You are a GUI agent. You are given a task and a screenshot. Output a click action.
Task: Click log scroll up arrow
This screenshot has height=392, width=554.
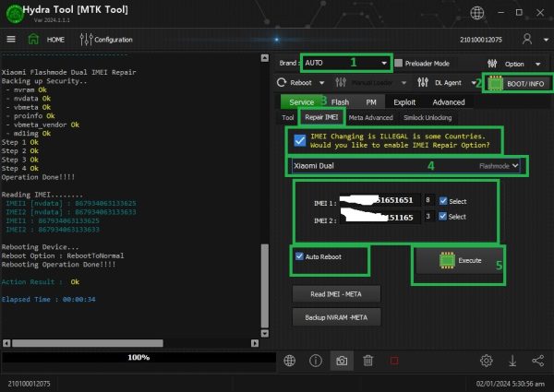point(265,58)
